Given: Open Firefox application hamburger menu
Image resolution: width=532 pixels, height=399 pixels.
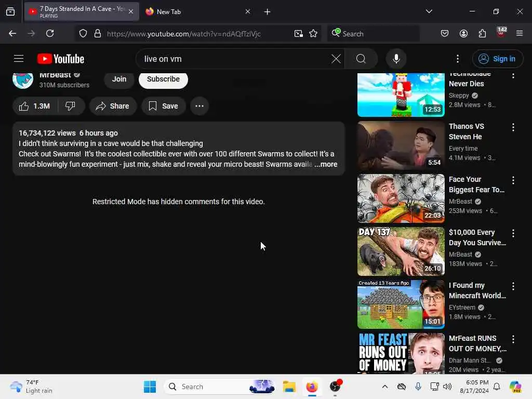Looking at the screenshot, I should (520, 33).
